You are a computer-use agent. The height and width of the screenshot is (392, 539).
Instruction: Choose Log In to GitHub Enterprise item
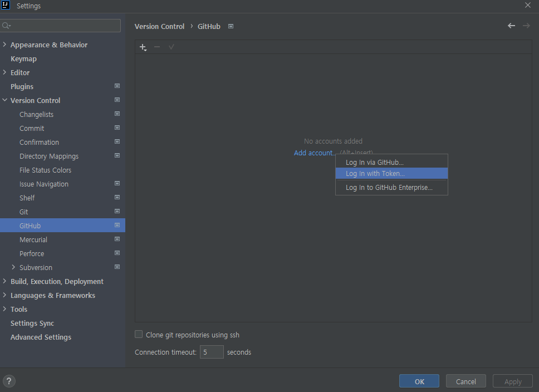(x=391, y=188)
